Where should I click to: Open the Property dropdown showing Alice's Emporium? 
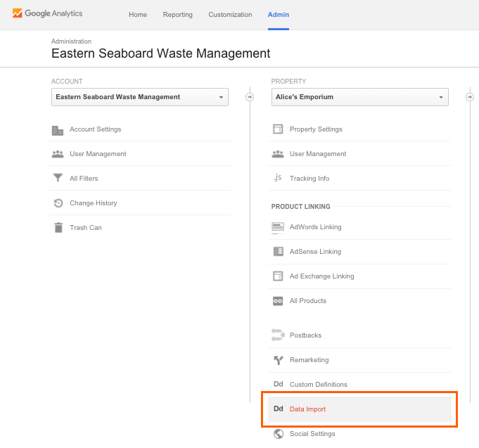click(x=360, y=97)
